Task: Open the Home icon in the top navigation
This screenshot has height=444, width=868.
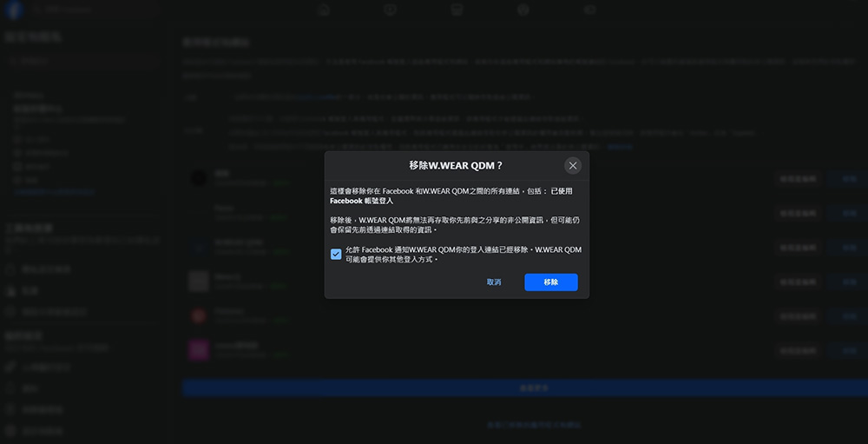Action: [x=324, y=10]
